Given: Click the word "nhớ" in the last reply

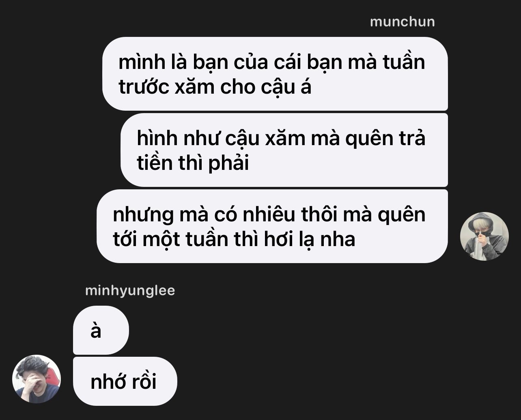Looking at the screenshot, I should click(x=107, y=382).
